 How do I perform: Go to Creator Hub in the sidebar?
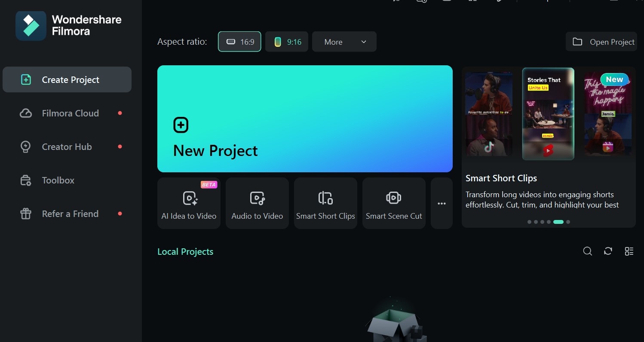pyautogui.click(x=67, y=147)
